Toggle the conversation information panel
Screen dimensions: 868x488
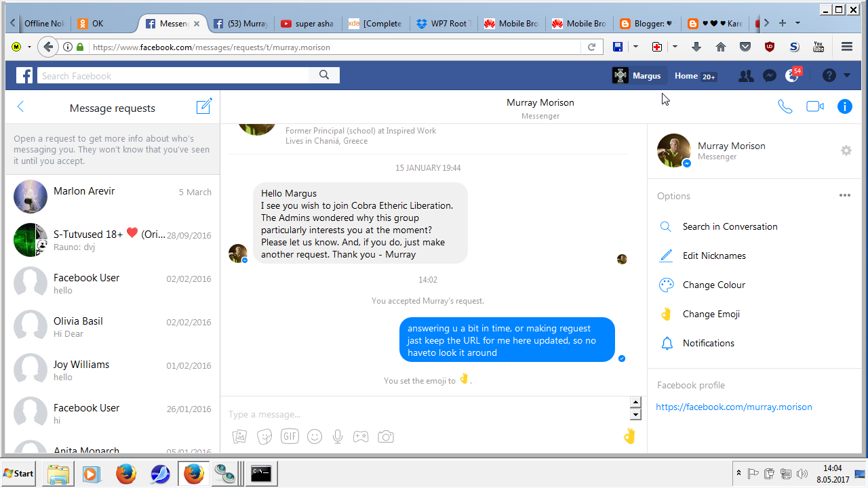point(844,106)
